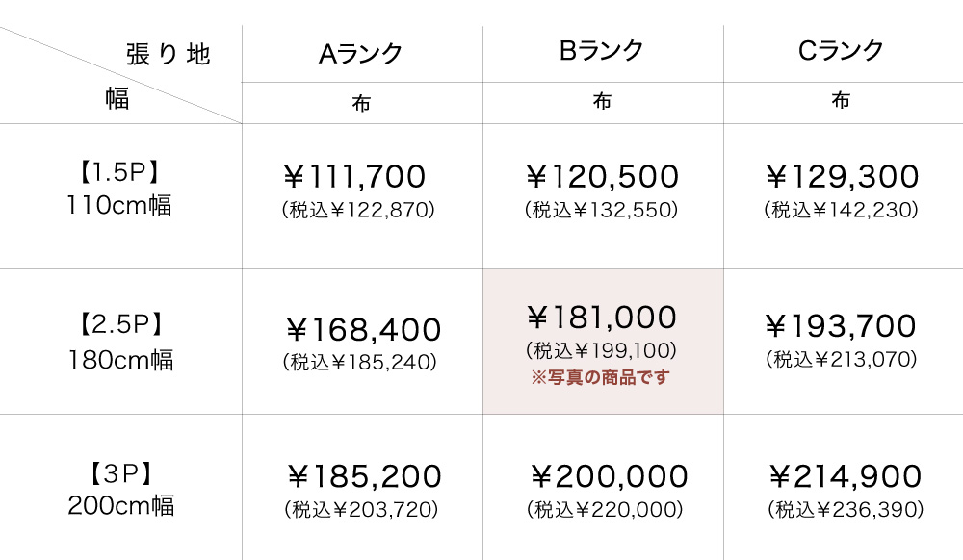Click the ¥129,300 price
Viewport: 963px width, 560px height.
842,177
